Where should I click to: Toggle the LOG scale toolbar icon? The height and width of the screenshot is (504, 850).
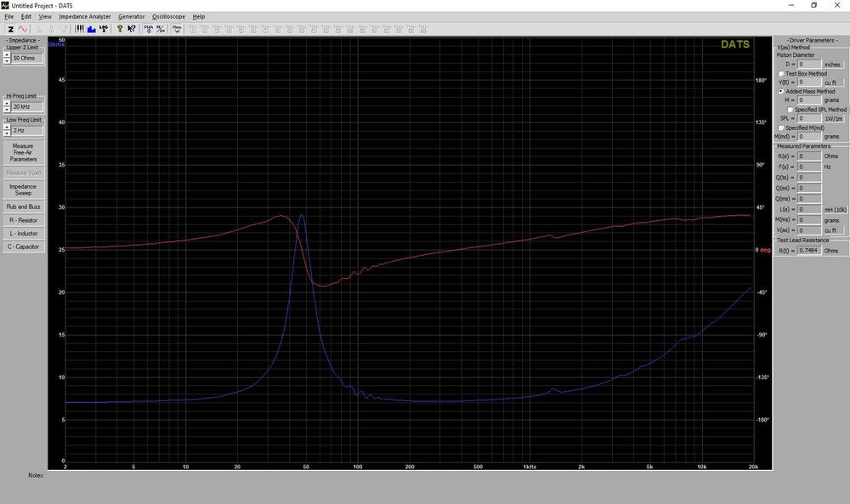(104, 29)
